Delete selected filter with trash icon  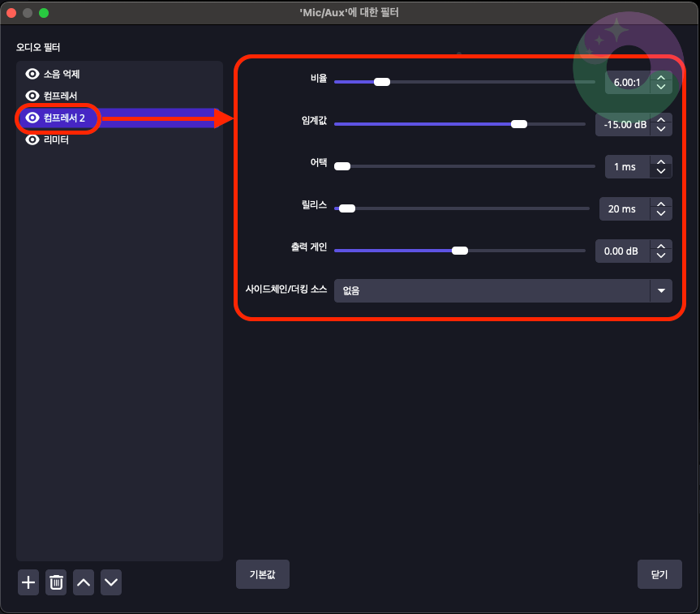56,582
